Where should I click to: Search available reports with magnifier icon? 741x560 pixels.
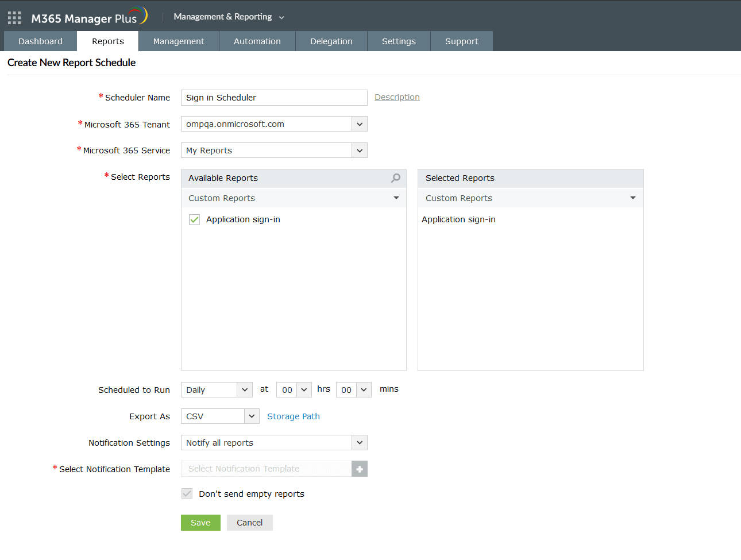pyautogui.click(x=396, y=178)
